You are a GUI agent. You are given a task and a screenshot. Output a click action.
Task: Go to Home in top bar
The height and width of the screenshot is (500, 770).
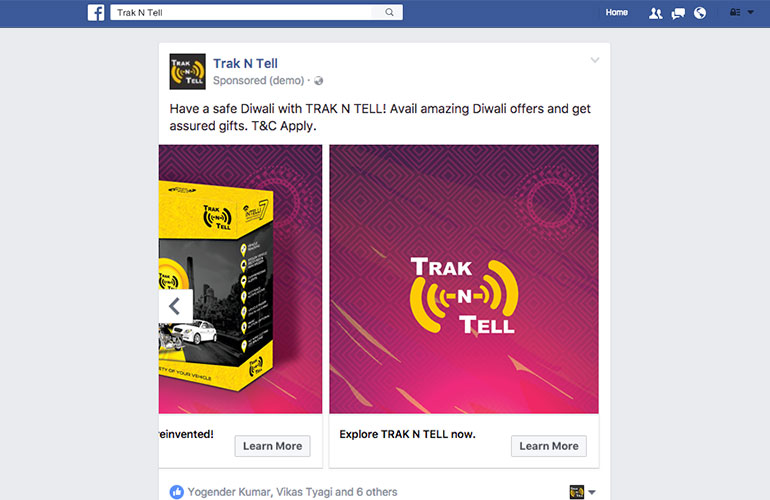(616, 12)
